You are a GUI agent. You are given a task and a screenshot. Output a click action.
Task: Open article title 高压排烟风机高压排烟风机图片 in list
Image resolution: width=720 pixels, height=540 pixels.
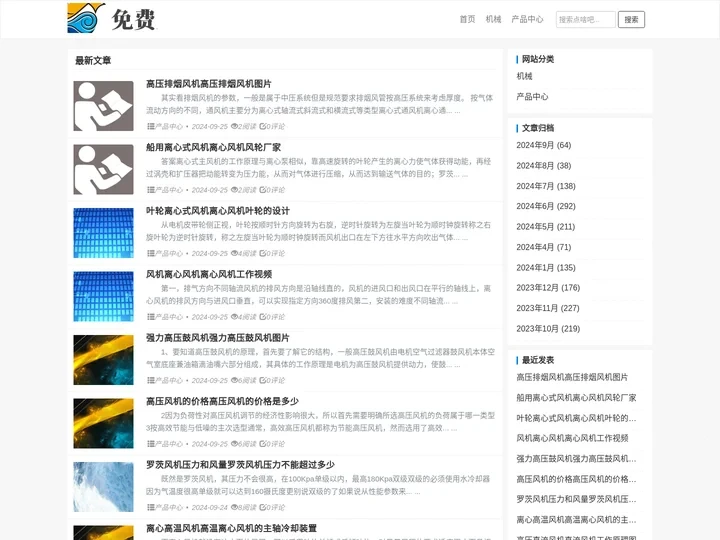208,84
